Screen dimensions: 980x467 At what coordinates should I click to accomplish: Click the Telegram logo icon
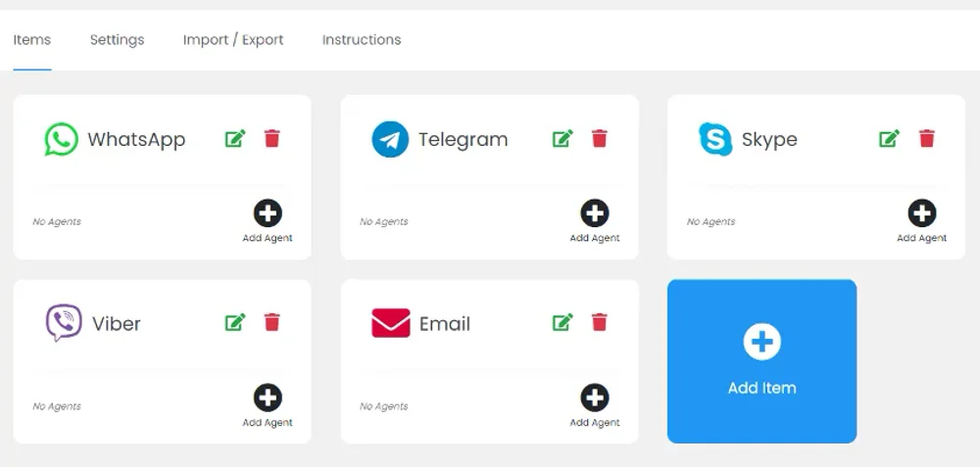point(390,139)
